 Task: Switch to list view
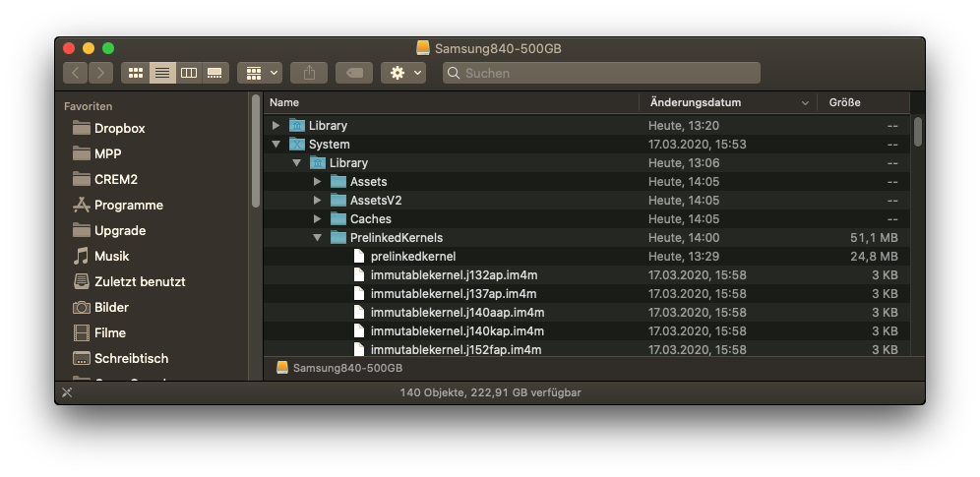click(162, 73)
